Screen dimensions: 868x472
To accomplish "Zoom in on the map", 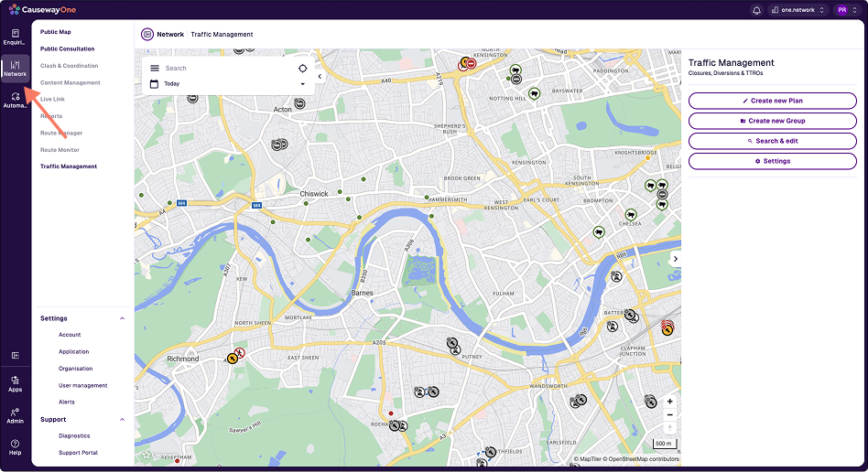I will [x=670, y=402].
